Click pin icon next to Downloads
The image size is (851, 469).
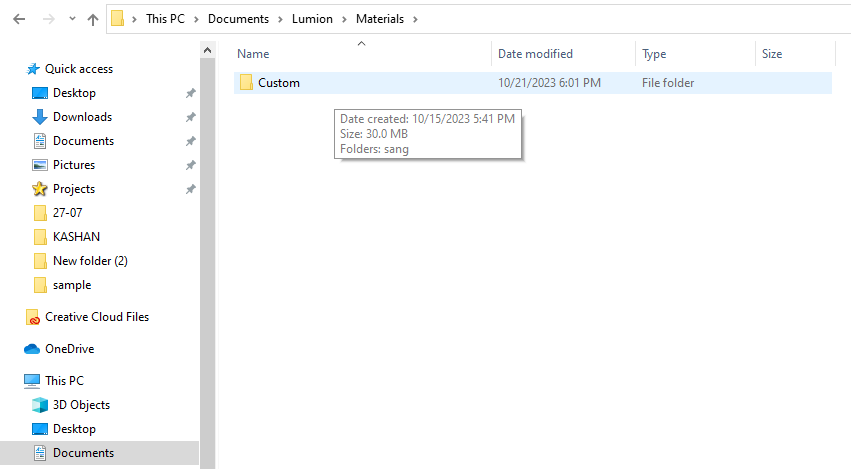(190, 117)
